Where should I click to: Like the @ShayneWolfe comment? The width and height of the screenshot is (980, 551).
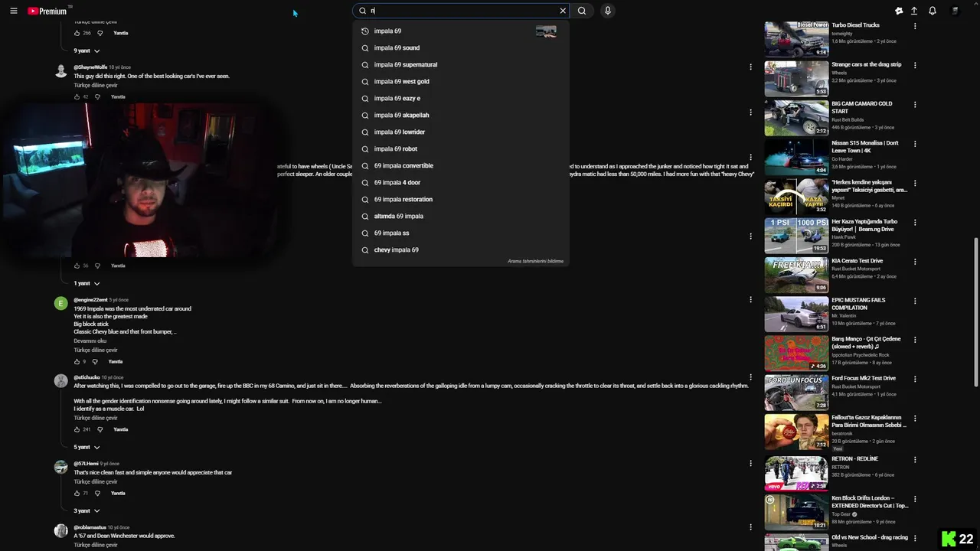77,97
